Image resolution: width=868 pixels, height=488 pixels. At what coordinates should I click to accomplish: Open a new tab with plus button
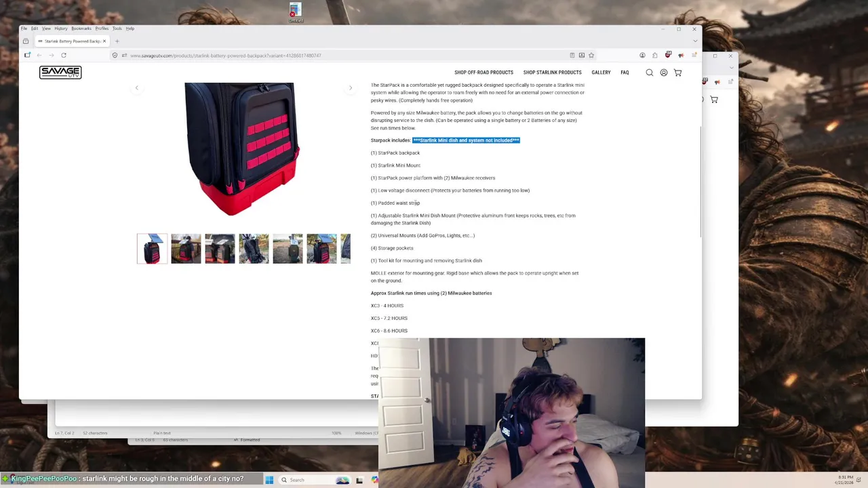[x=117, y=41]
